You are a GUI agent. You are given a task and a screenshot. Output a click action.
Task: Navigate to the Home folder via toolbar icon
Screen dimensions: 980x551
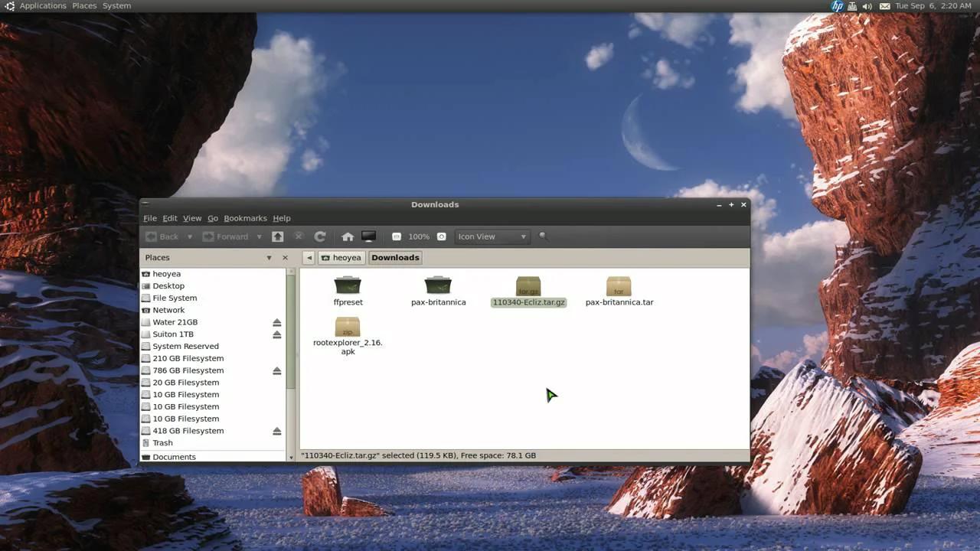[348, 236]
